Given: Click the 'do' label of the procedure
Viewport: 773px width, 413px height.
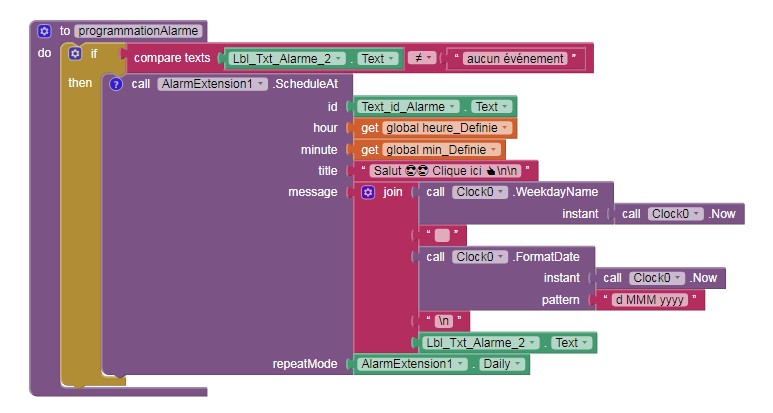Looking at the screenshot, I should [x=44, y=53].
